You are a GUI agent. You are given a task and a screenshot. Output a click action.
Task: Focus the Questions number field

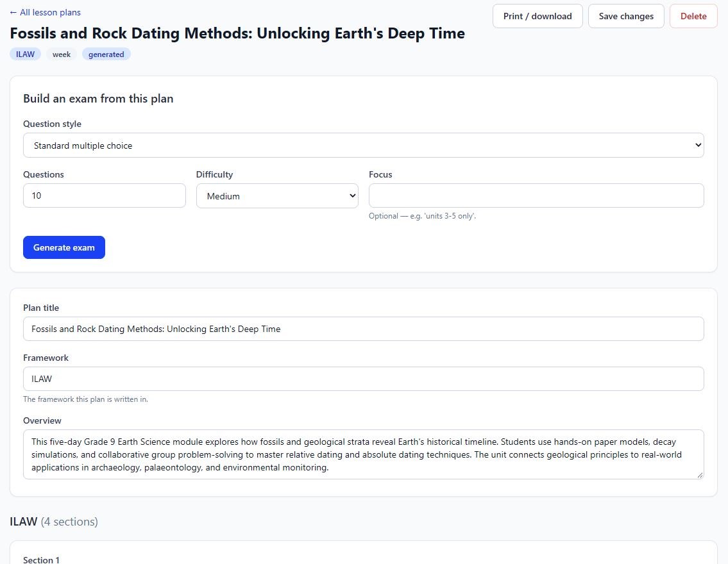105,195
